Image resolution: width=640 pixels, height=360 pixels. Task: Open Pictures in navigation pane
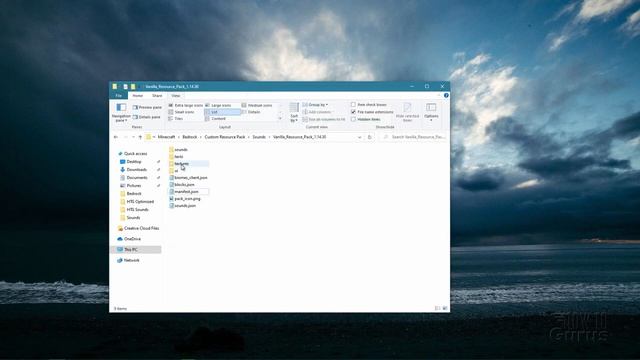pos(133,186)
